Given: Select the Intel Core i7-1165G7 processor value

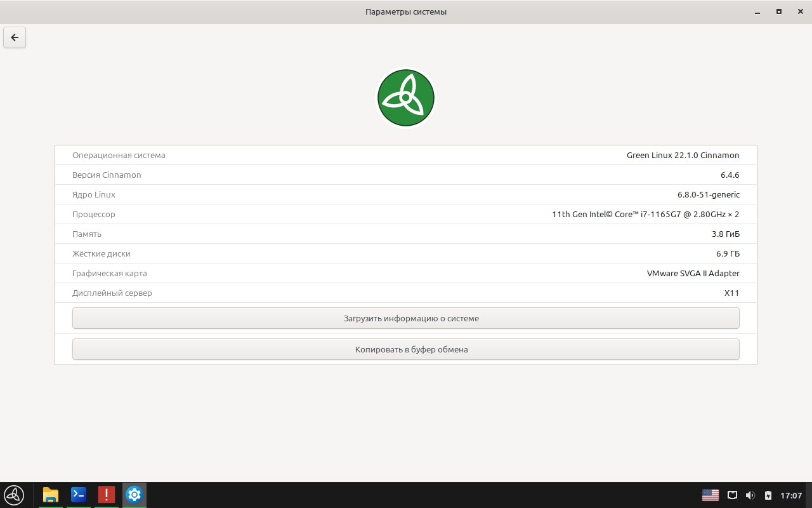Looking at the screenshot, I should 646,214.
